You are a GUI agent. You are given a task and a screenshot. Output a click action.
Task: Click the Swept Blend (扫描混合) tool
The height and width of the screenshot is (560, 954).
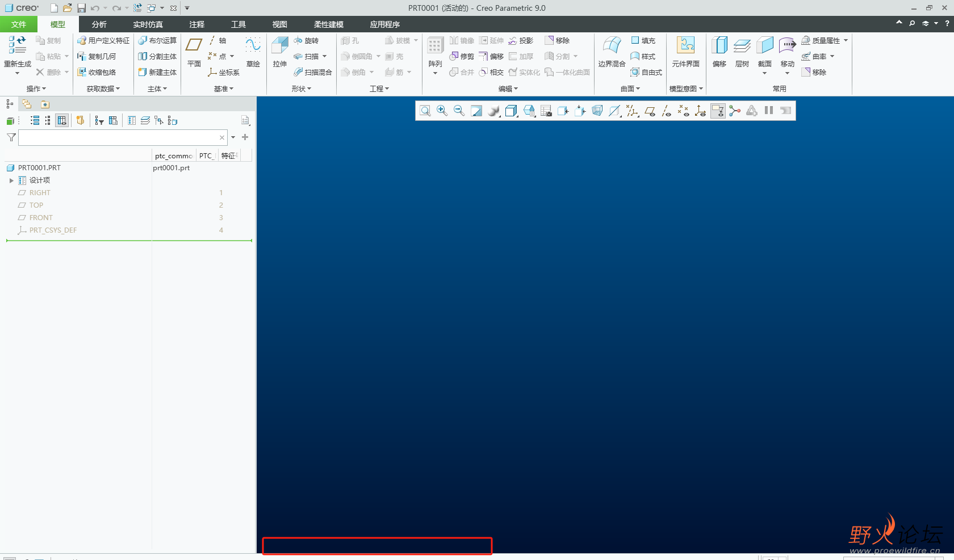click(313, 73)
